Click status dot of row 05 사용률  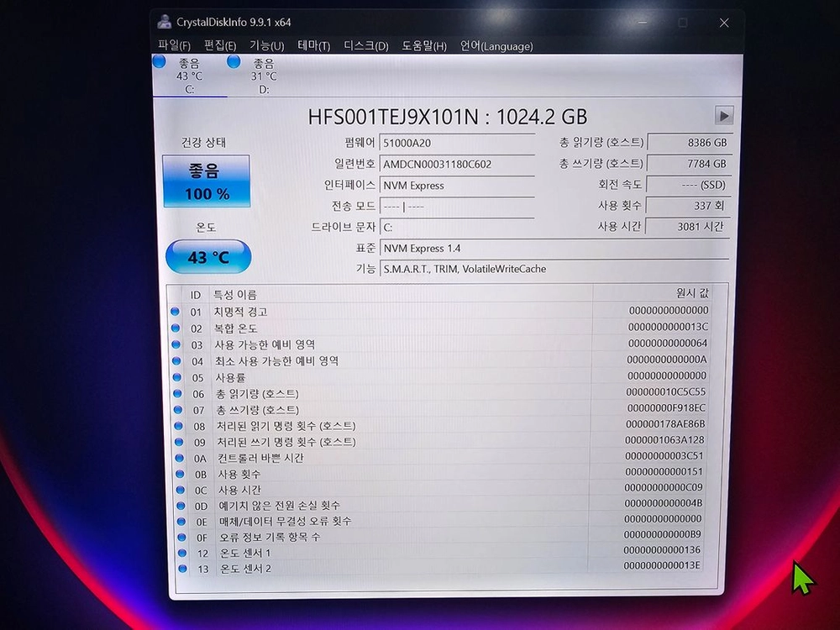(177, 377)
